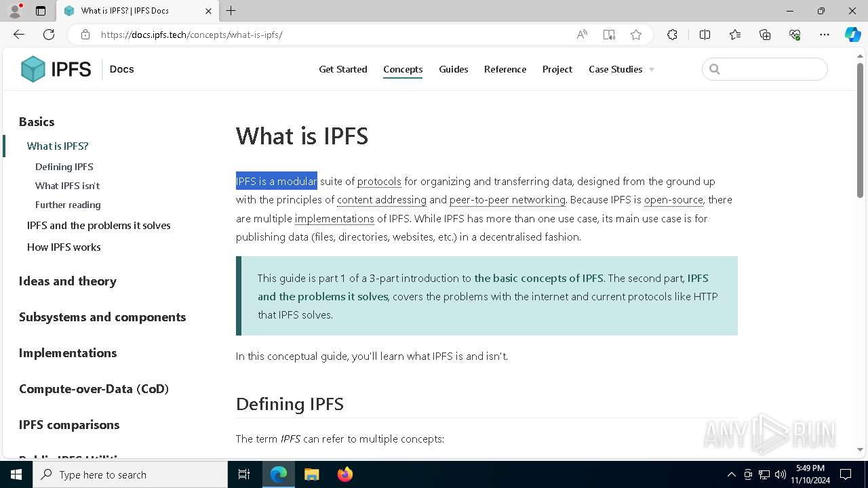Toggle the split screen icon
The image size is (868, 488).
tap(705, 35)
